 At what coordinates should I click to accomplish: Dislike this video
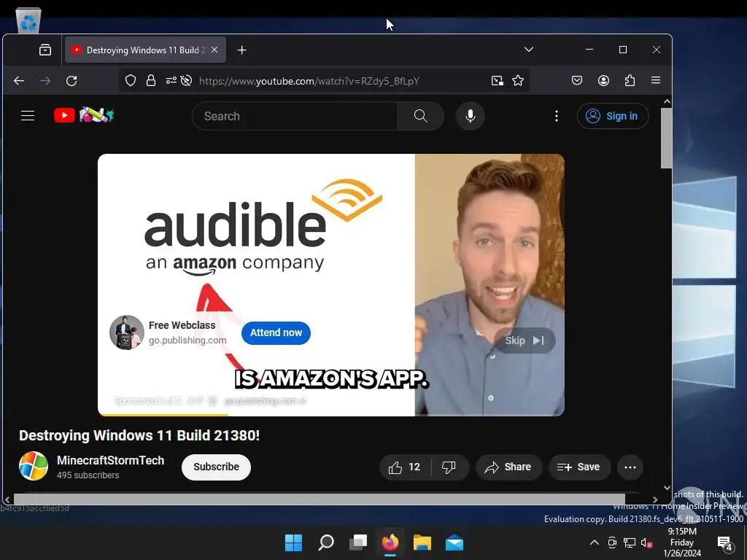pos(449,467)
